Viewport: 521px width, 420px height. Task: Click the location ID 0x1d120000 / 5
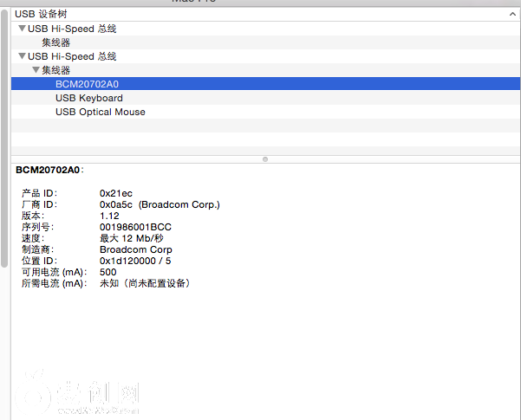pyautogui.click(x=135, y=261)
